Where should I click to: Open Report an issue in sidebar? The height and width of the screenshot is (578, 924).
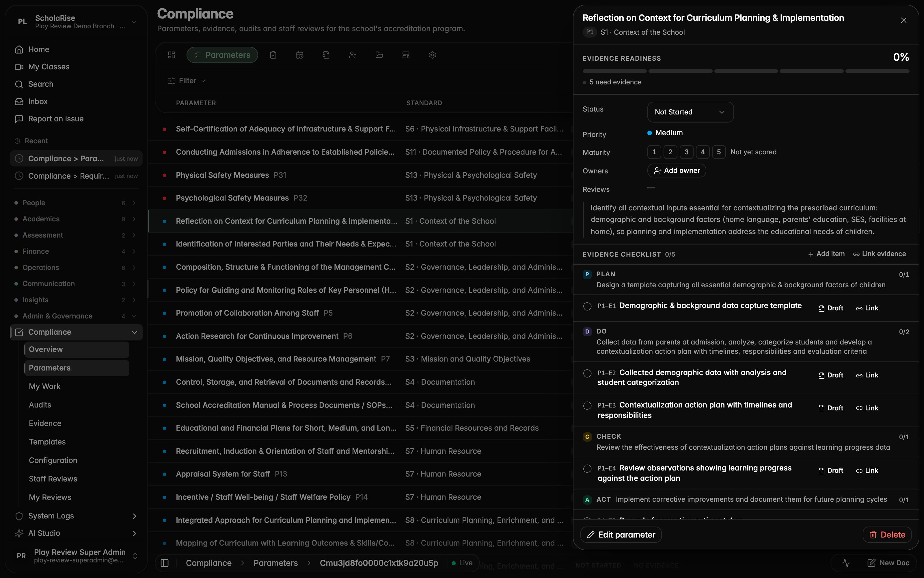(x=76, y=119)
